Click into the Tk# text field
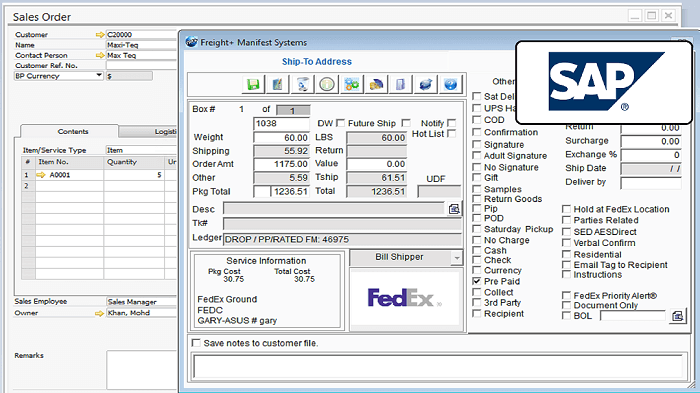 click(x=342, y=223)
